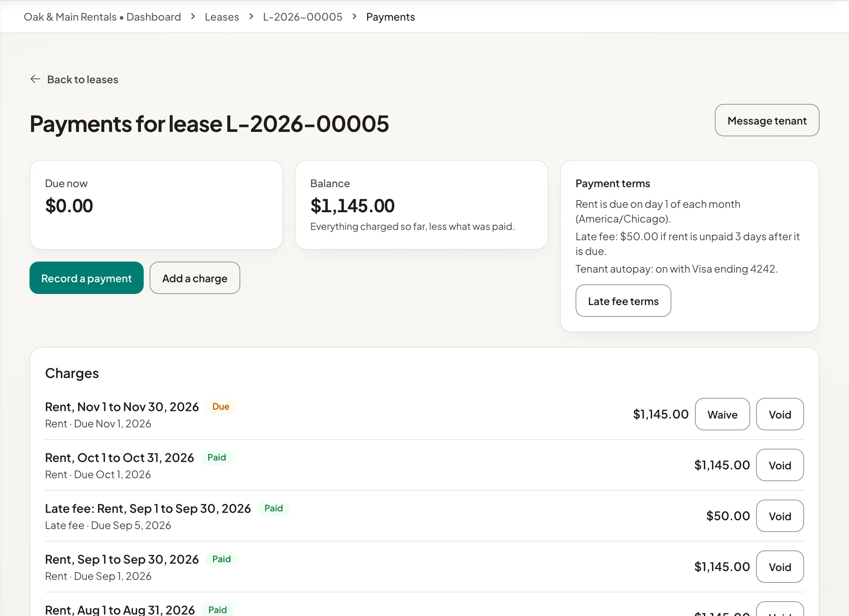
Task: Click the Paid badge on Sep rent
Action: point(221,559)
